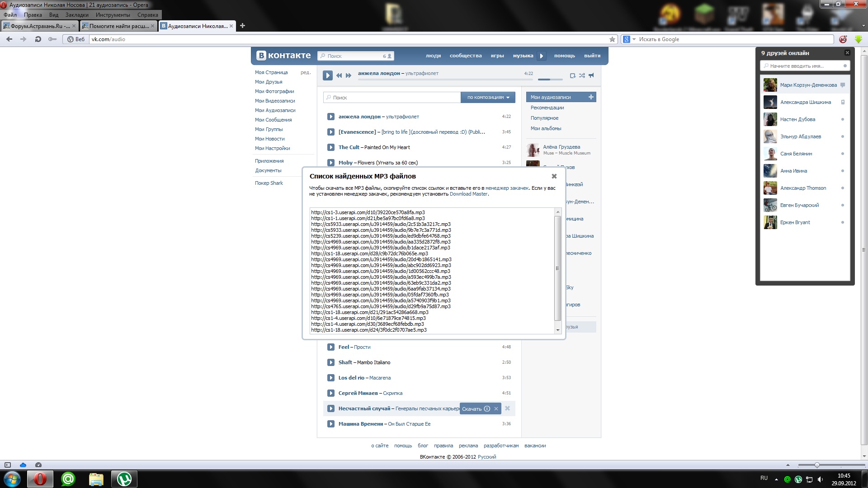Toggle shuffle playback mode
The width and height of the screenshot is (868, 488).
tap(582, 76)
